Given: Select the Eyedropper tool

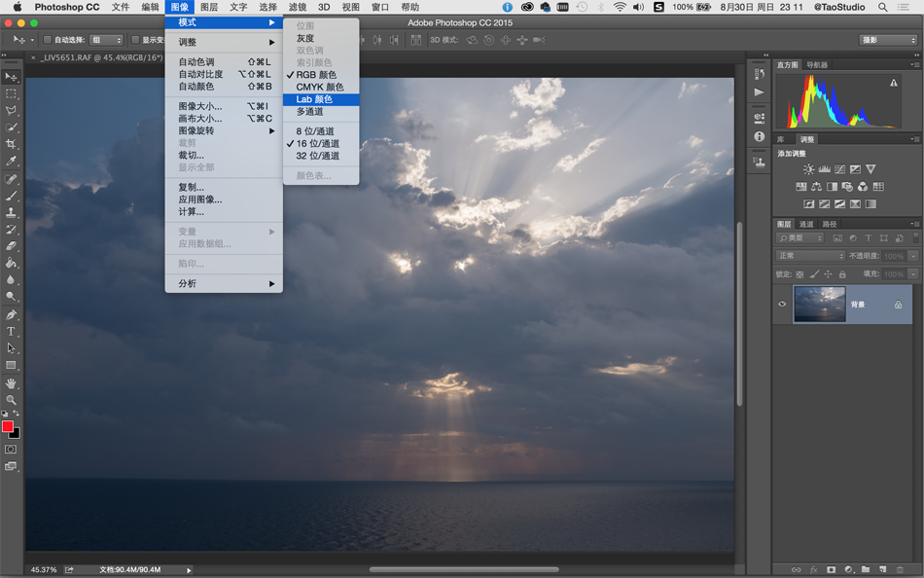Looking at the screenshot, I should click(11, 161).
